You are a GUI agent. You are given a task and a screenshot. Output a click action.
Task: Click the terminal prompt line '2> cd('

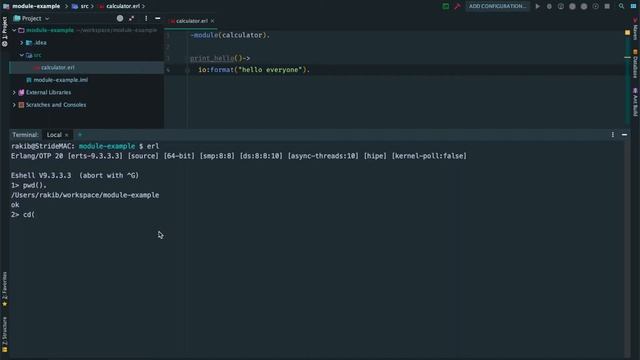(x=23, y=215)
